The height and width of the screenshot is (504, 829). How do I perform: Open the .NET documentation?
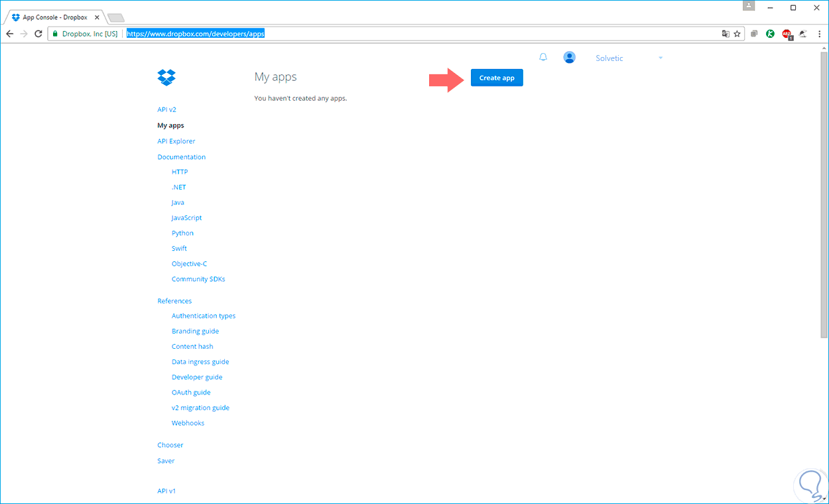click(x=178, y=187)
